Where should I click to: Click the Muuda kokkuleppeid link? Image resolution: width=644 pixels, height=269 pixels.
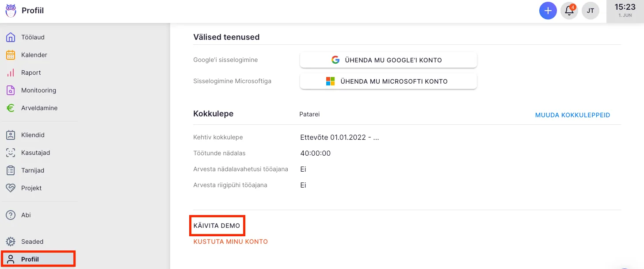(x=572, y=115)
